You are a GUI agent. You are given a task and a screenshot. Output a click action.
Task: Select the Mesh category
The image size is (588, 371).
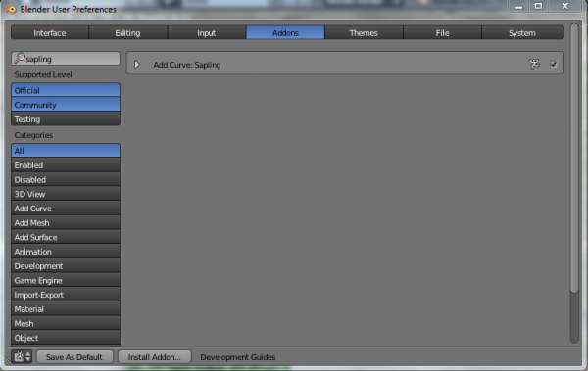tap(66, 323)
